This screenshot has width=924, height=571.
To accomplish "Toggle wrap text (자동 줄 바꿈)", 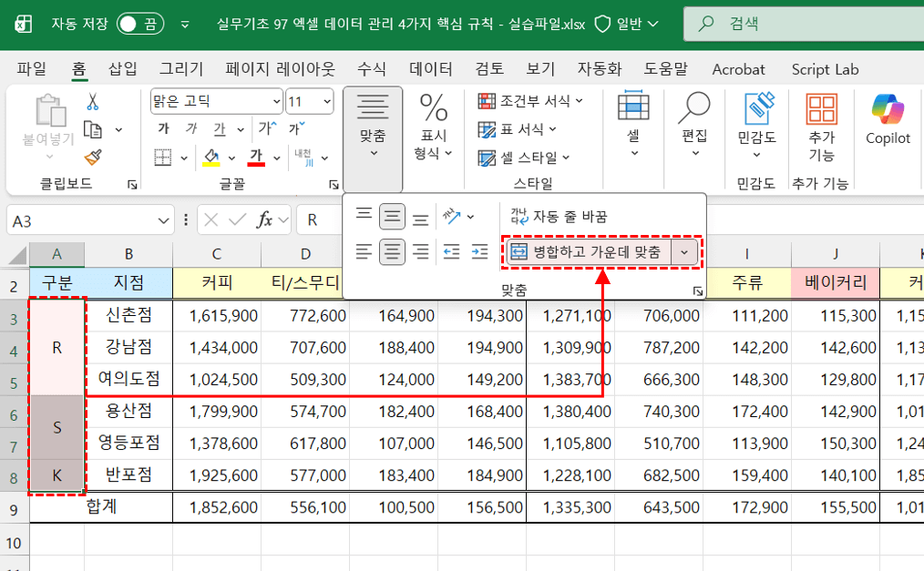I will (559, 217).
